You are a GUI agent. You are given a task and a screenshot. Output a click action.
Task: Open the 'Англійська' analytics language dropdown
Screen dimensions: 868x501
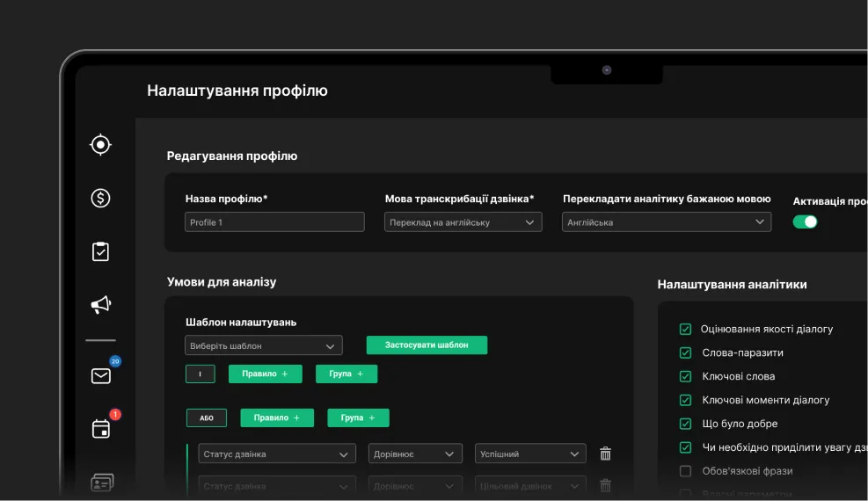click(667, 222)
